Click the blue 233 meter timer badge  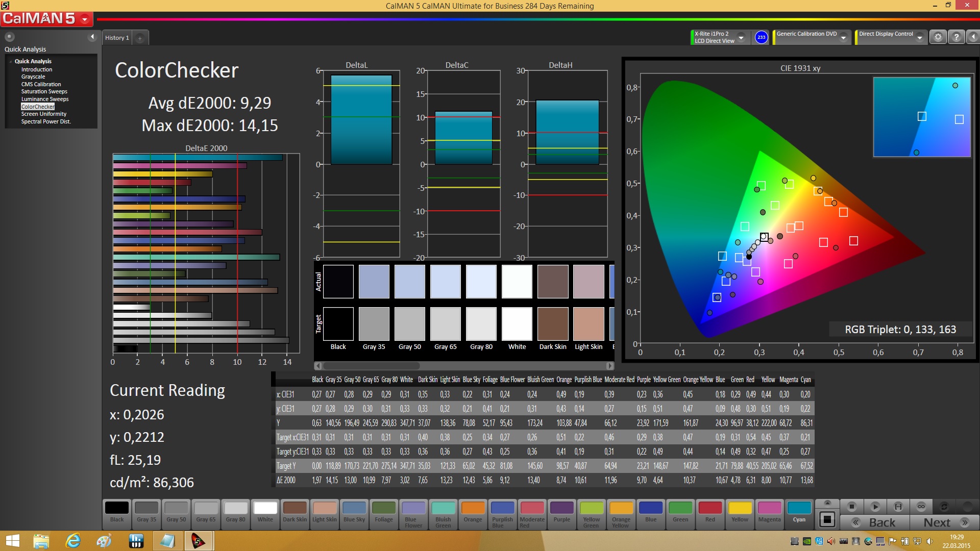click(761, 37)
